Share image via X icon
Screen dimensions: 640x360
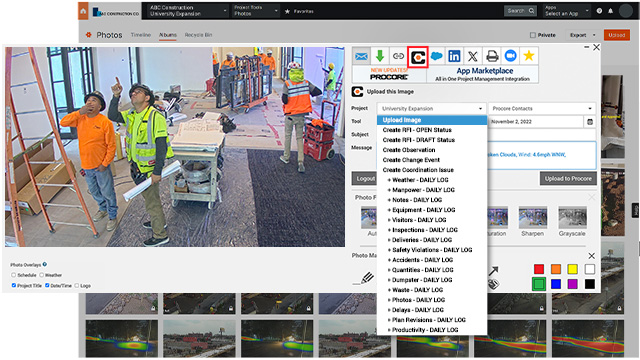(473, 56)
